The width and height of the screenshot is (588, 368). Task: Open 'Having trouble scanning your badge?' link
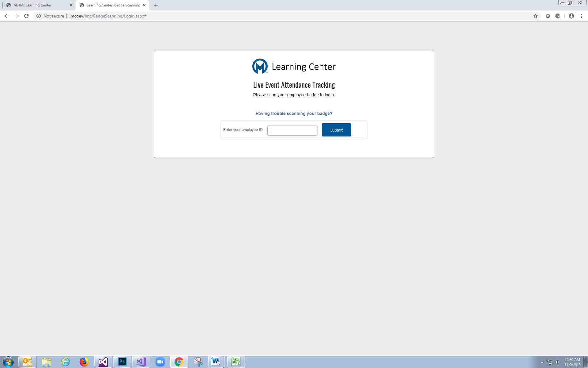294,113
